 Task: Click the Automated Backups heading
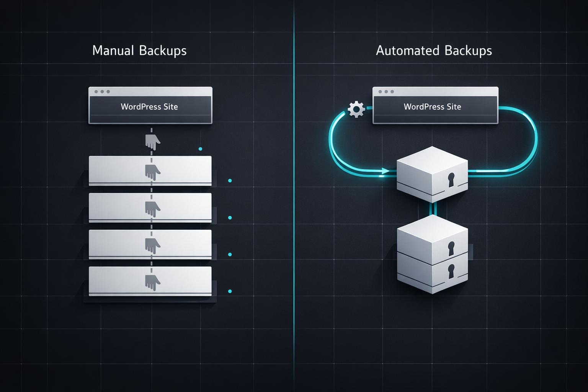coord(434,51)
